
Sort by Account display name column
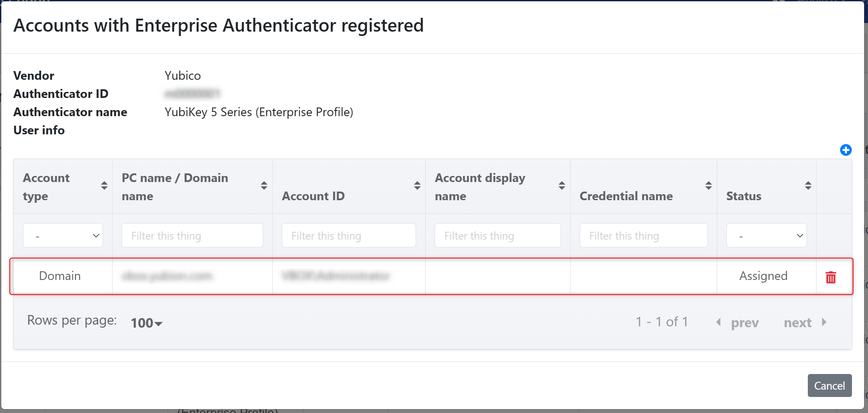pos(561,185)
